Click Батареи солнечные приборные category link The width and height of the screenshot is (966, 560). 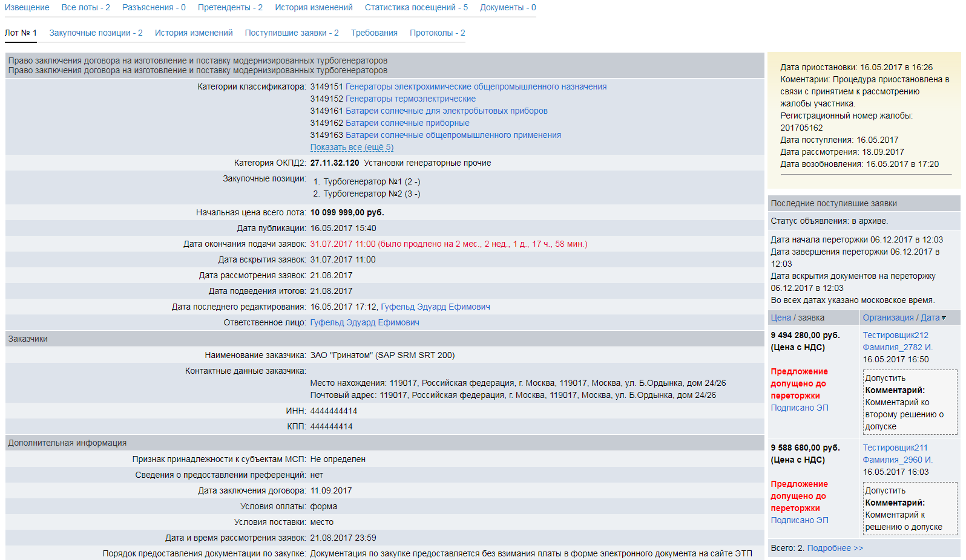click(x=407, y=123)
